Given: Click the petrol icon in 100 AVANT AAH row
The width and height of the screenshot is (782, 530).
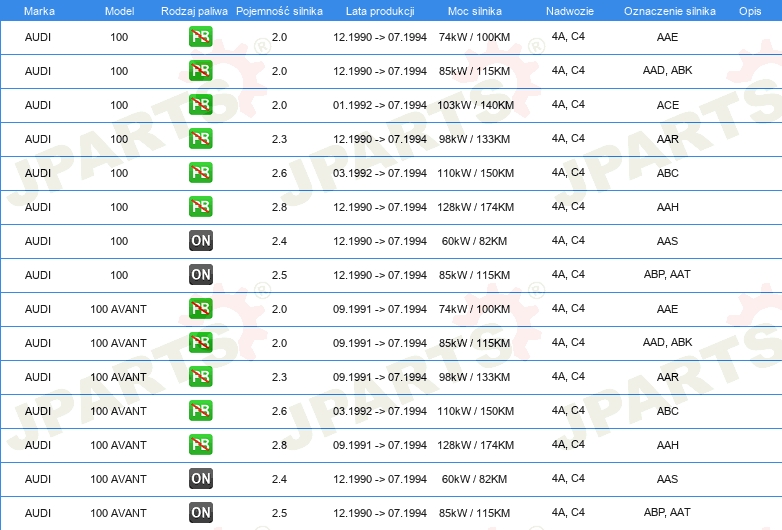Looking at the screenshot, I should coord(200,444).
